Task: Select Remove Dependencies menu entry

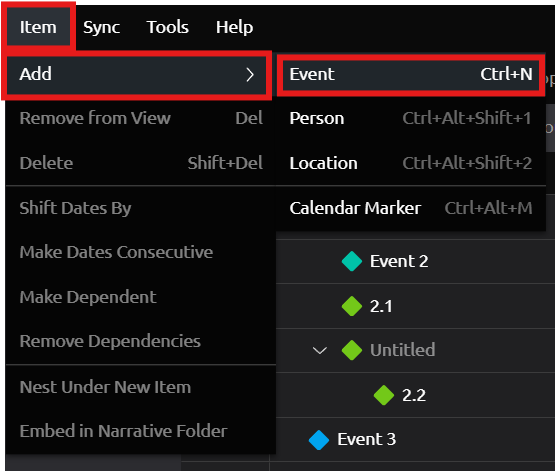Action: tap(141, 341)
